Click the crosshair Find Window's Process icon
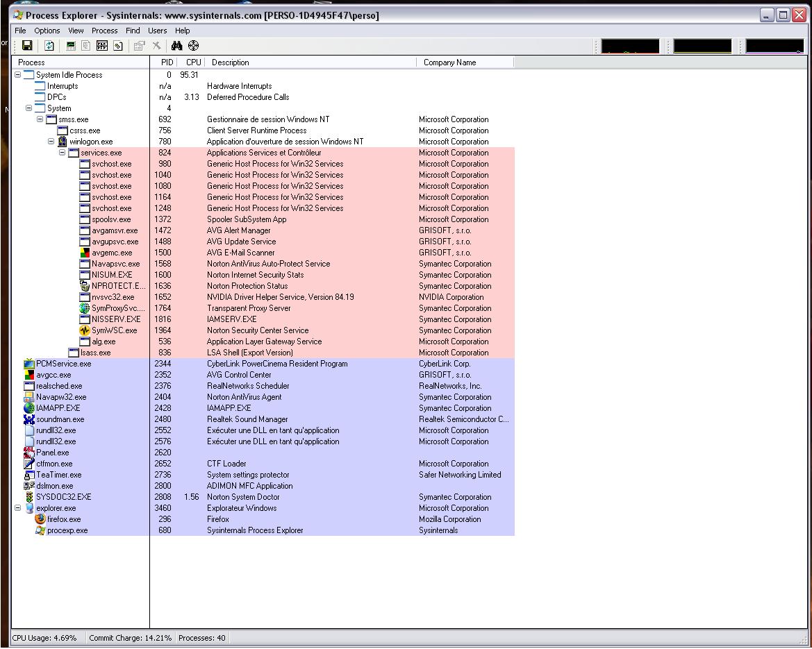Screen dimensions: 812x649 (x=193, y=46)
